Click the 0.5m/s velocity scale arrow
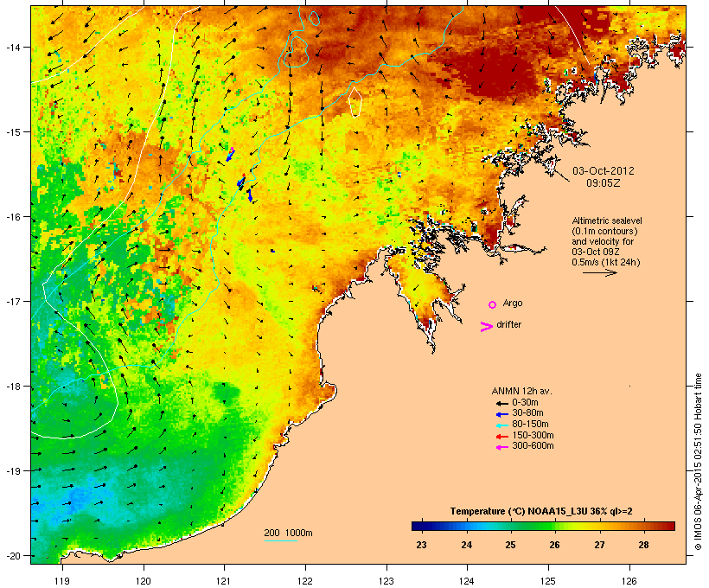The width and height of the screenshot is (709, 588). pos(599,272)
